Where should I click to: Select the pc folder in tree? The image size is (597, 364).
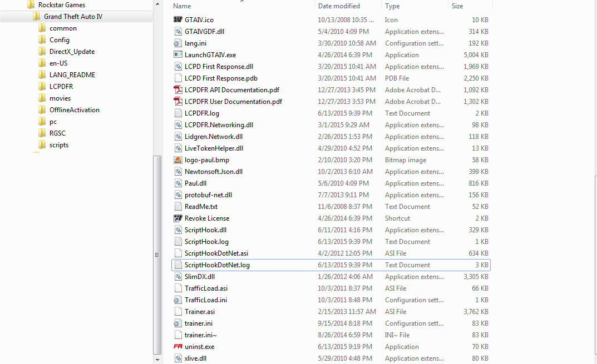tap(53, 122)
